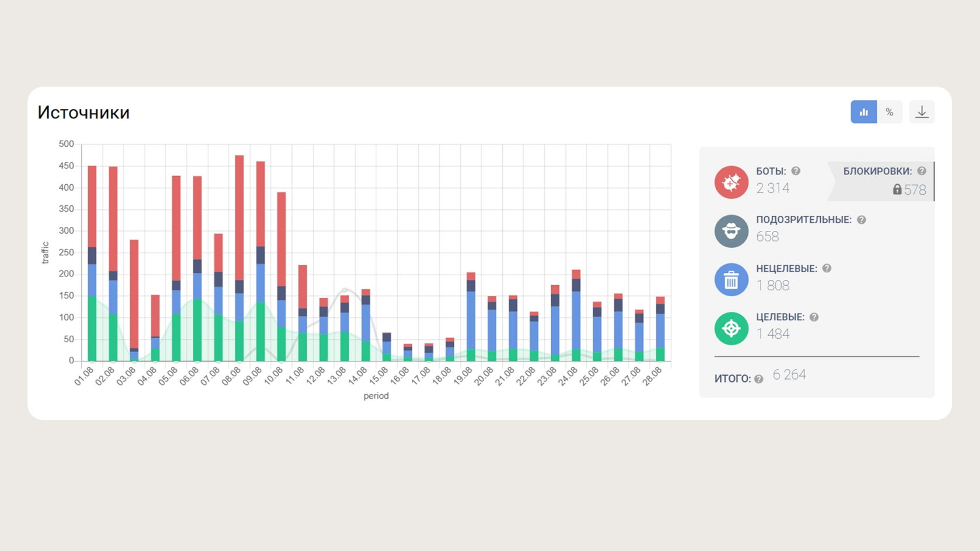Image resolution: width=980 pixels, height=551 pixels.
Task: Click the Итого label
Action: point(733,379)
